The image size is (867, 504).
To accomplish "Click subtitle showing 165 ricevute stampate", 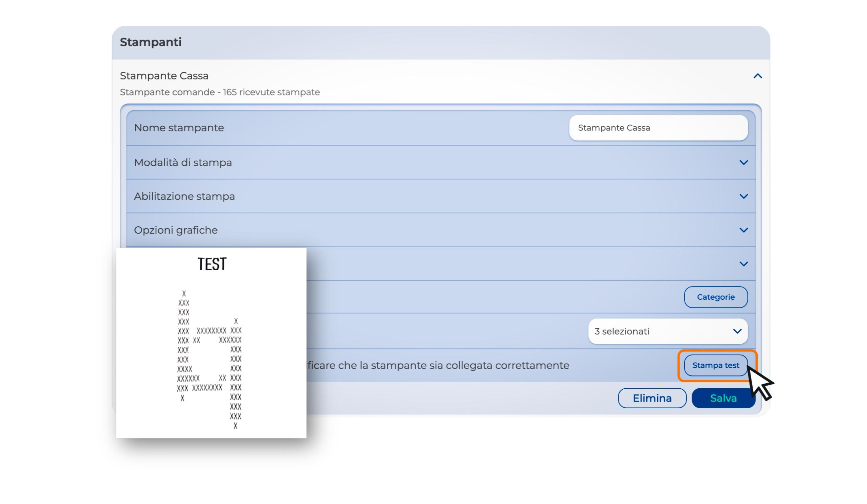I will click(220, 92).
